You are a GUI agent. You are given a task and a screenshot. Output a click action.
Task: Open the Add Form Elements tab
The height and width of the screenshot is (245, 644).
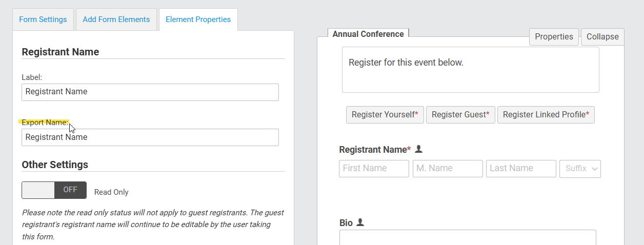coord(116,19)
